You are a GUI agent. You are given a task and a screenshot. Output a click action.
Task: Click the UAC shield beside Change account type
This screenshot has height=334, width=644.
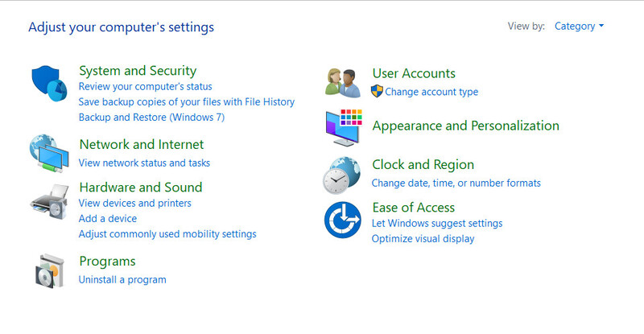point(377,91)
